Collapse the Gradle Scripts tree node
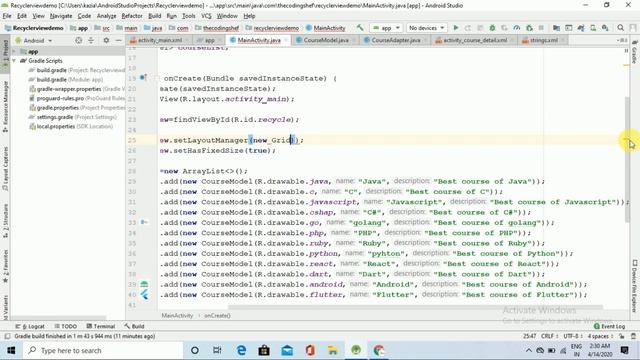Viewport: 640px width, 360px height. click(x=14, y=60)
